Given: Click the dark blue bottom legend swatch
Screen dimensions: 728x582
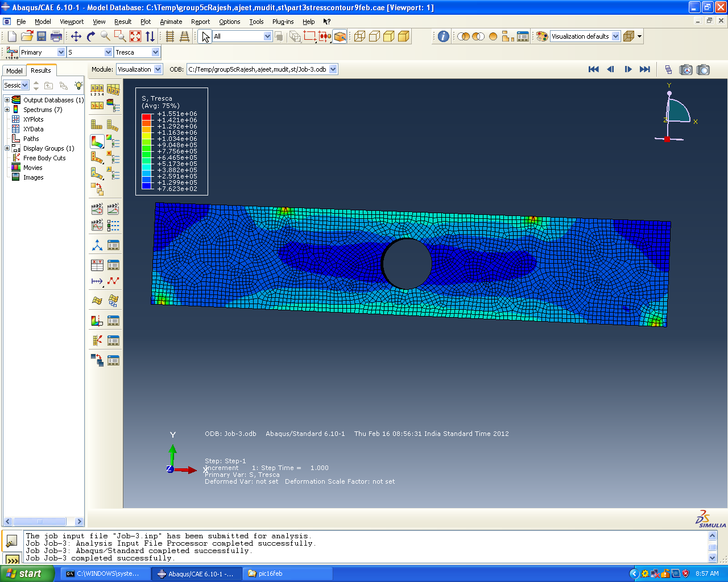Looking at the screenshot, I should [x=146, y=185].
